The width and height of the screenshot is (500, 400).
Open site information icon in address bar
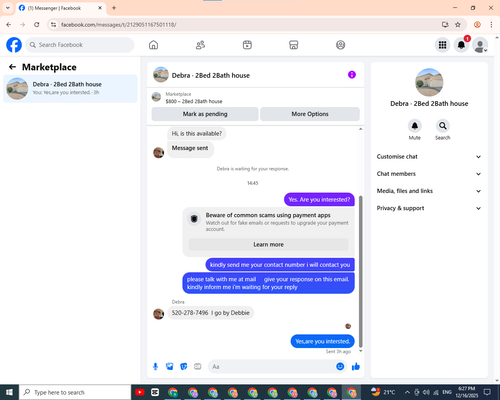[x=53, y=25]
